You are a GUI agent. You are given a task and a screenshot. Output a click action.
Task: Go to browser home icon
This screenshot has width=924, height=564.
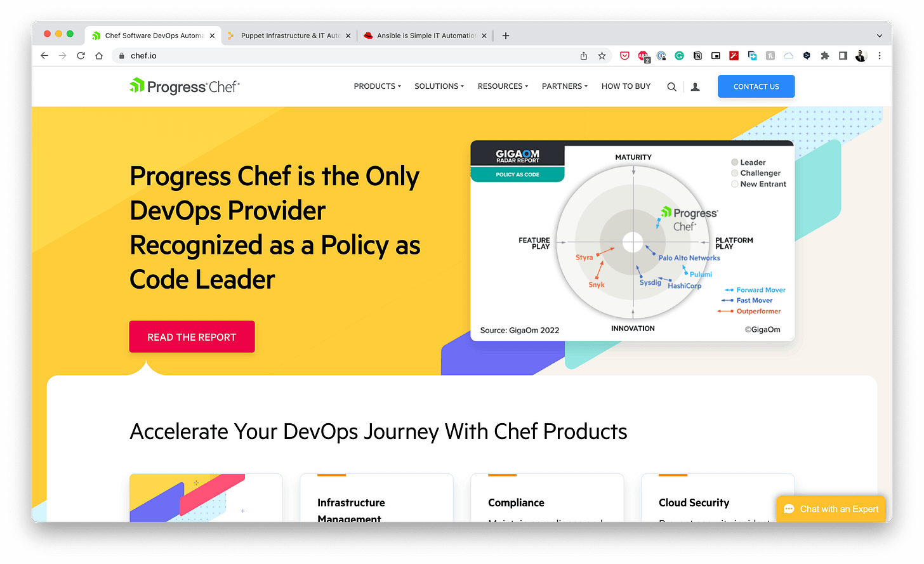(x=99, y=56)
